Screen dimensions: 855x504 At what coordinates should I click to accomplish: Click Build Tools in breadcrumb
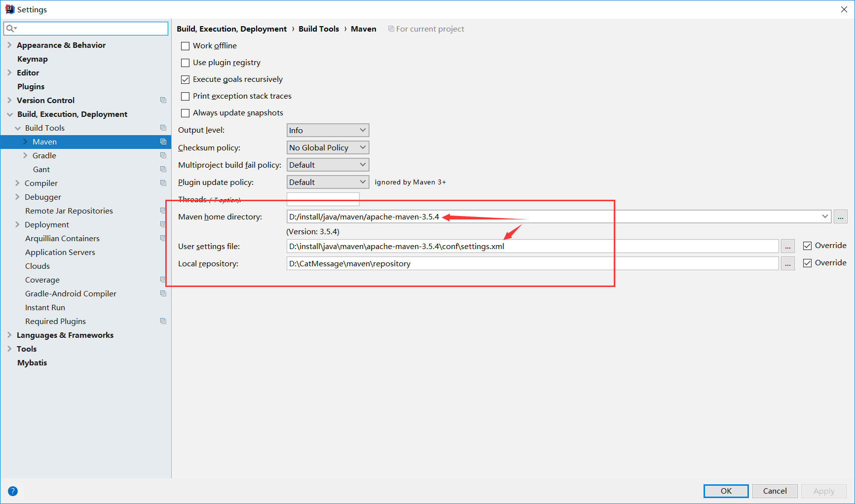pyautogui.click(x=319, y=29)
